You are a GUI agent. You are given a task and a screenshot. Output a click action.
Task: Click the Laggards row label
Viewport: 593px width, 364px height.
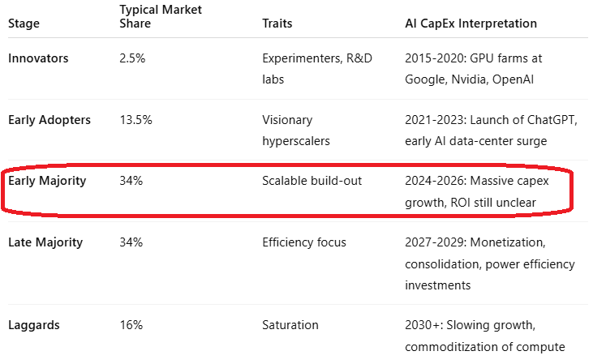[34, 325]
